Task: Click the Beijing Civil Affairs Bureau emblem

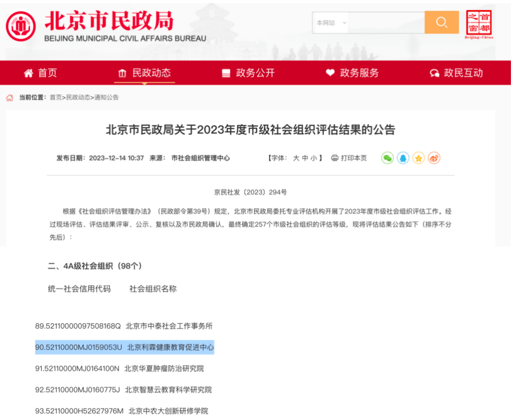Action: (21, 26)
